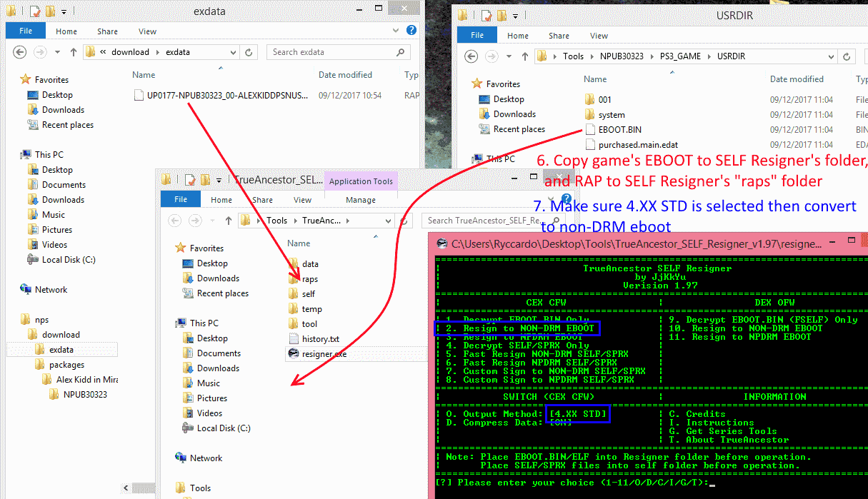Open recent locations dropdown in exdata window
Image resolution: width=868 pixels, height=499 pixels.
[58, 52]
